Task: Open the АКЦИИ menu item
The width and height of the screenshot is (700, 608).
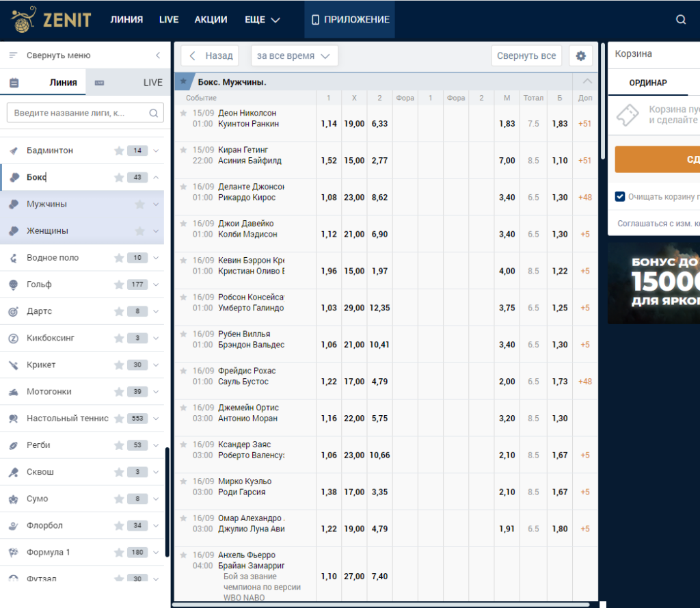Action: (x=211, y=20)
